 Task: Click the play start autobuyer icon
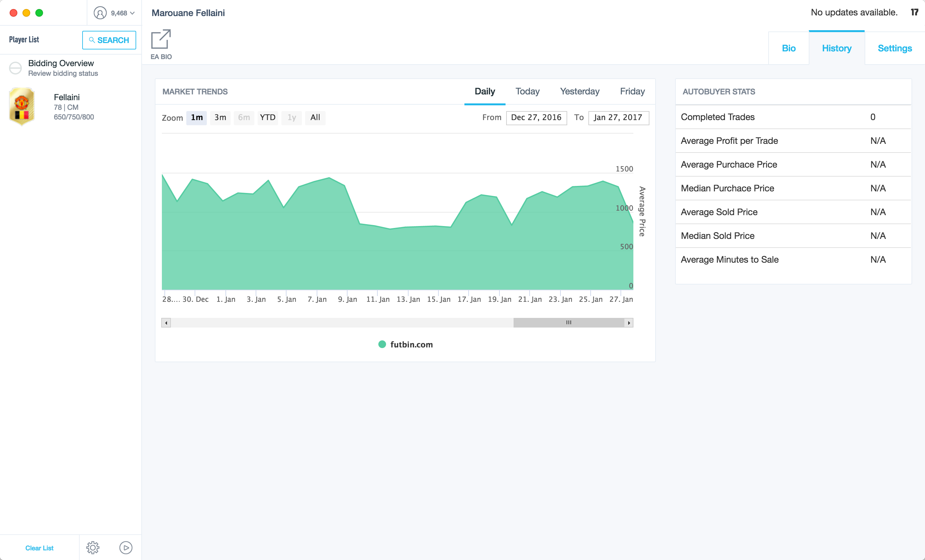point(126,547)
